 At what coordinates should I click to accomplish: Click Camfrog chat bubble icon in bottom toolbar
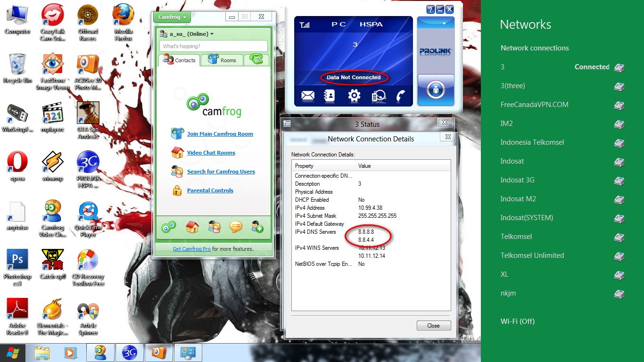click(236, 227)
